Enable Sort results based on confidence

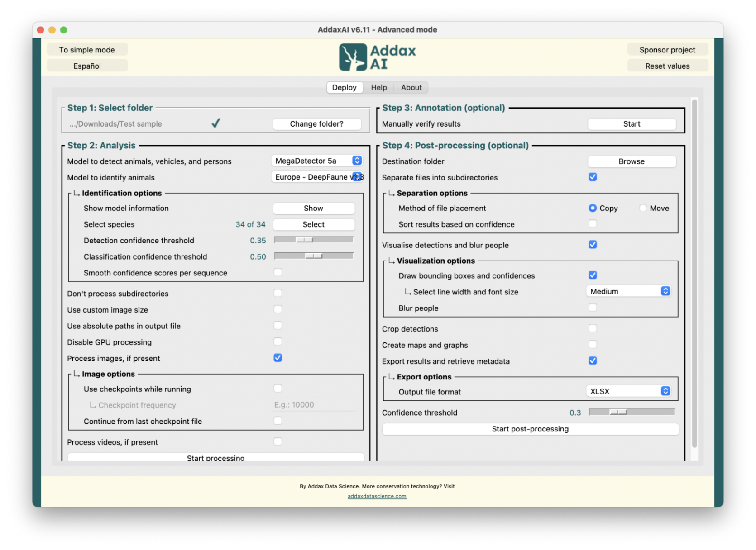tap(592, 223)
